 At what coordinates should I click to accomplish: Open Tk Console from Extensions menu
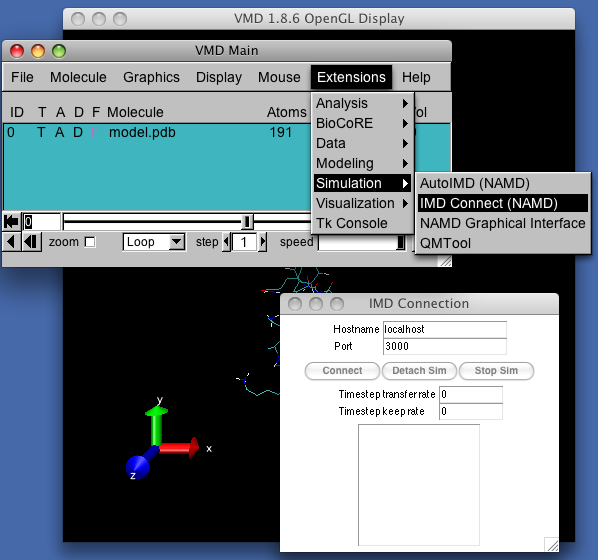click(362, 223)
